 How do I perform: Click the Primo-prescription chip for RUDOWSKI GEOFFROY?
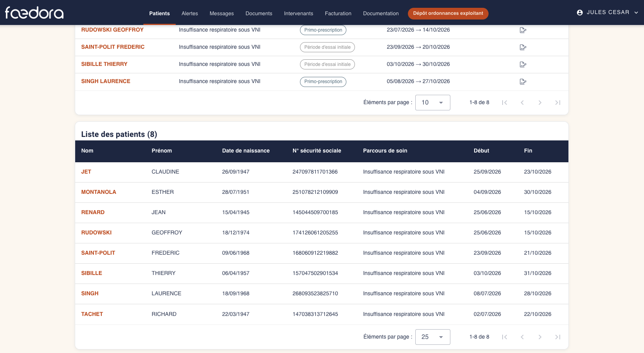[323, 30]
